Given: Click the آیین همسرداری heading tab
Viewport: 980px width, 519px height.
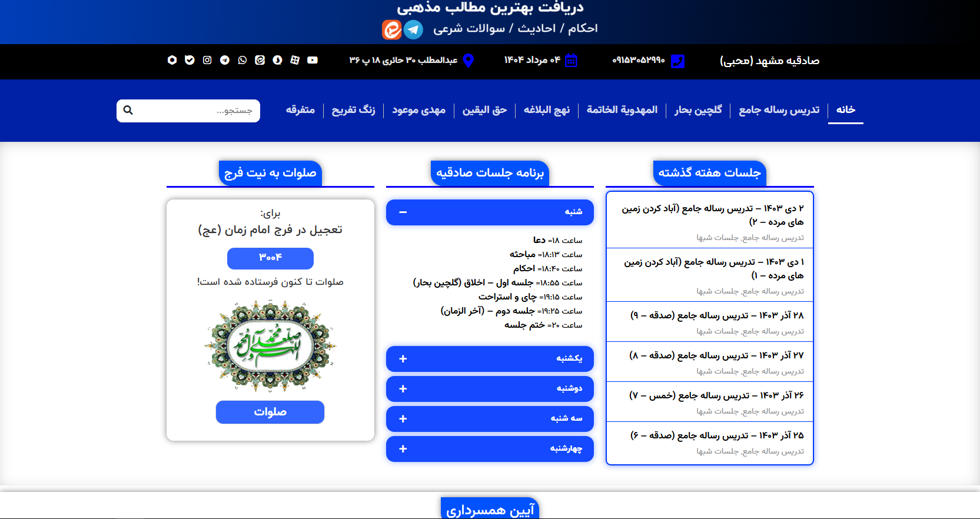Looking at the screenshot, I should (490, 509).
